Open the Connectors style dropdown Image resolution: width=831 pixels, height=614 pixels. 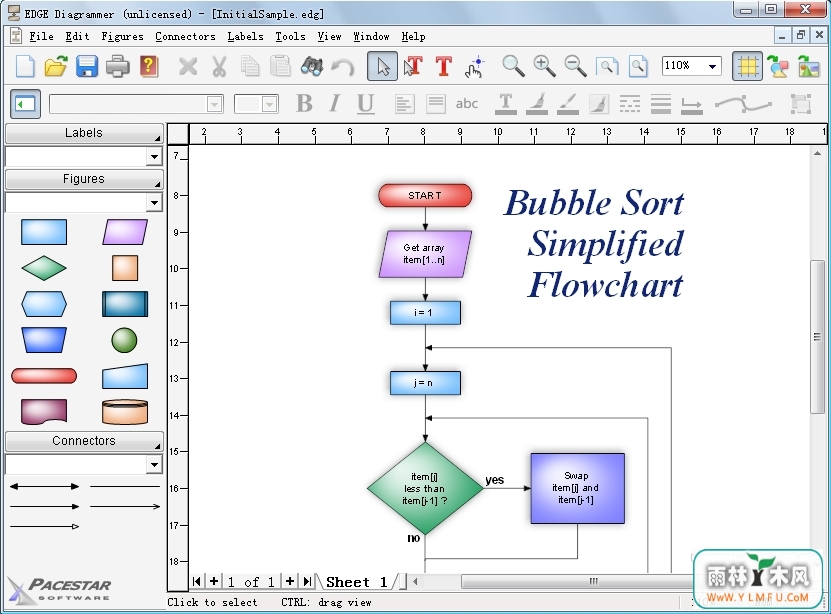tap(154, 465)
